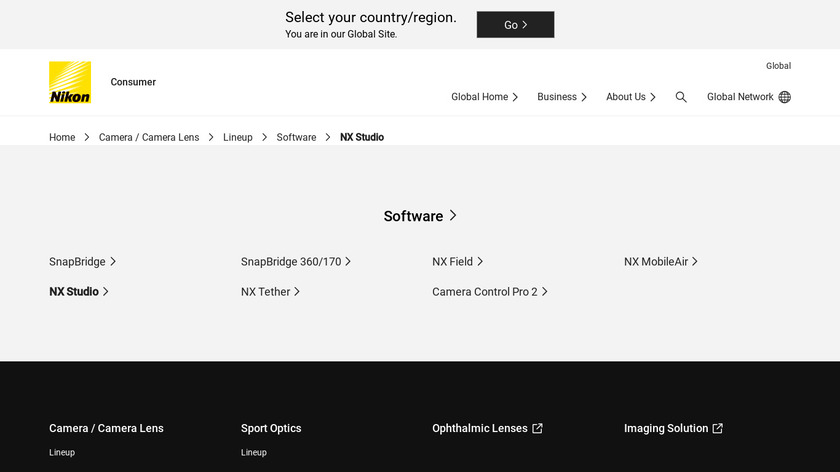840x472 pixels.
Task: Open Imaging Solution footer link
Action: point(673,428)
